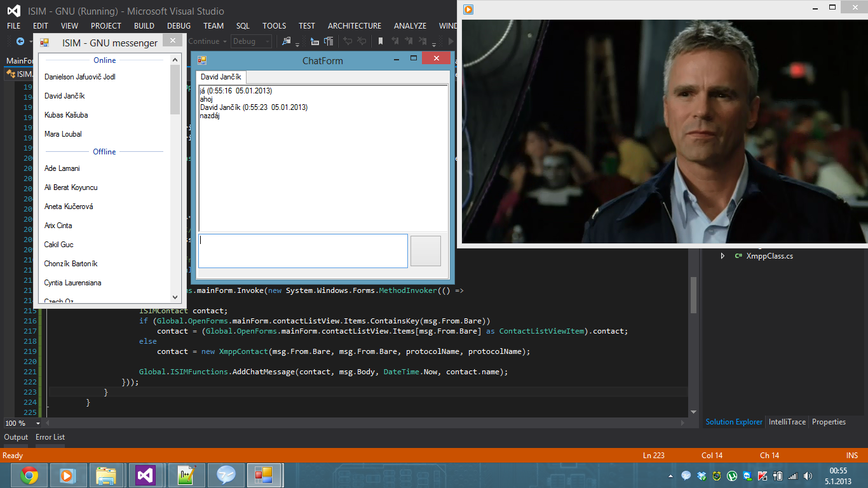Screen dimensions: 868x488
Task: Select contact Chonzík Bartoník
Action: 71,264
